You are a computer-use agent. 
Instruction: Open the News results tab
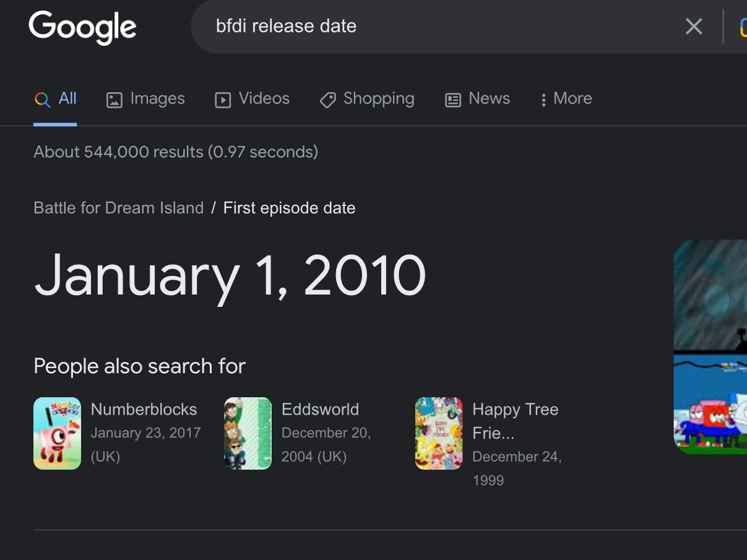click(489, 98)
